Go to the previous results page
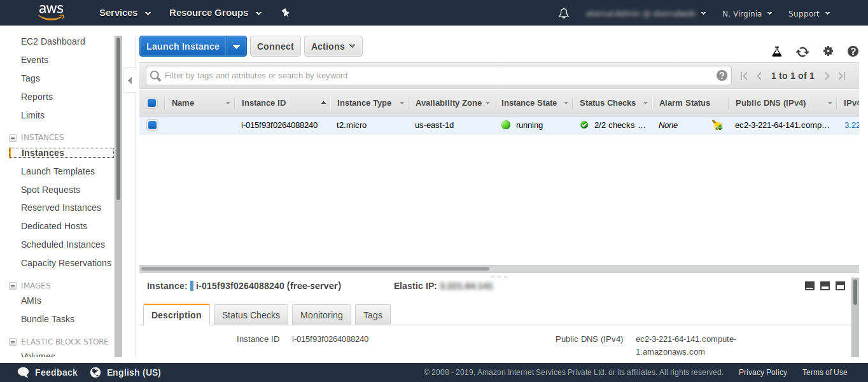The width and height of the screenshot is (868, 382). [x=759, y=76]
